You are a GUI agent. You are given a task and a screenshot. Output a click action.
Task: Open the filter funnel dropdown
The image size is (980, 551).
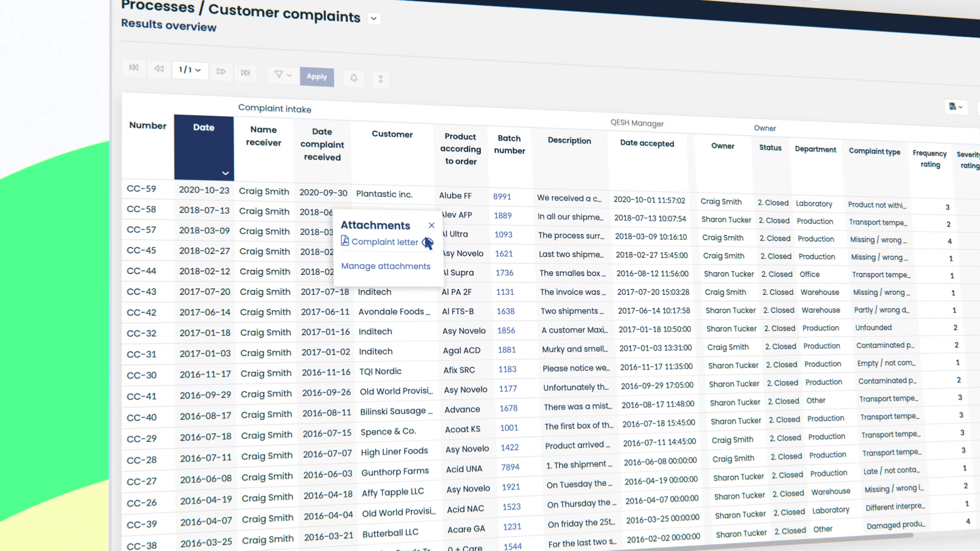click(283, 74)
